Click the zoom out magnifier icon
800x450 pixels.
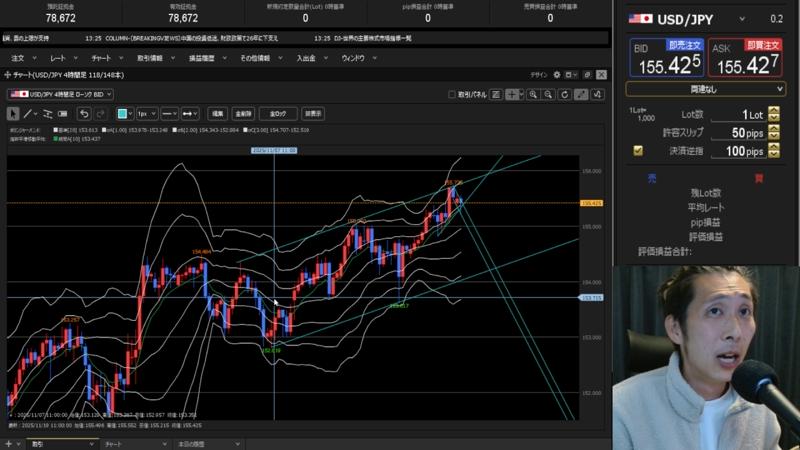(549, 94)
